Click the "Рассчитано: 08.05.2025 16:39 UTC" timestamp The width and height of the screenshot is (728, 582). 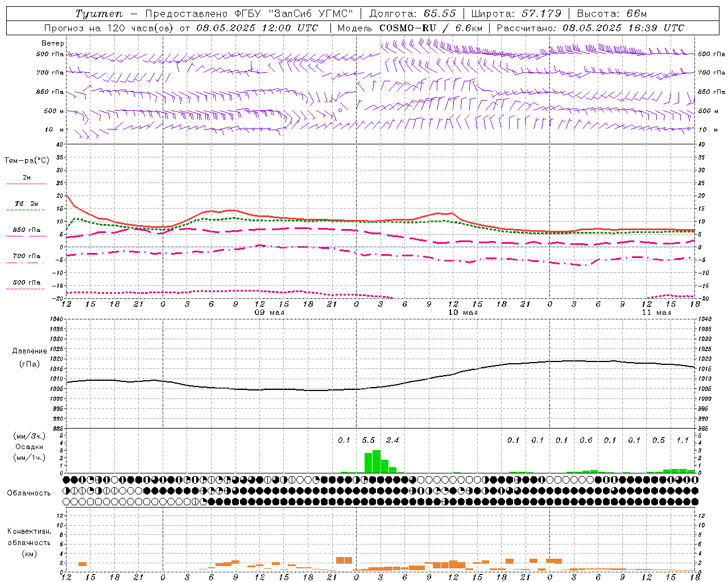coord(590,28)
